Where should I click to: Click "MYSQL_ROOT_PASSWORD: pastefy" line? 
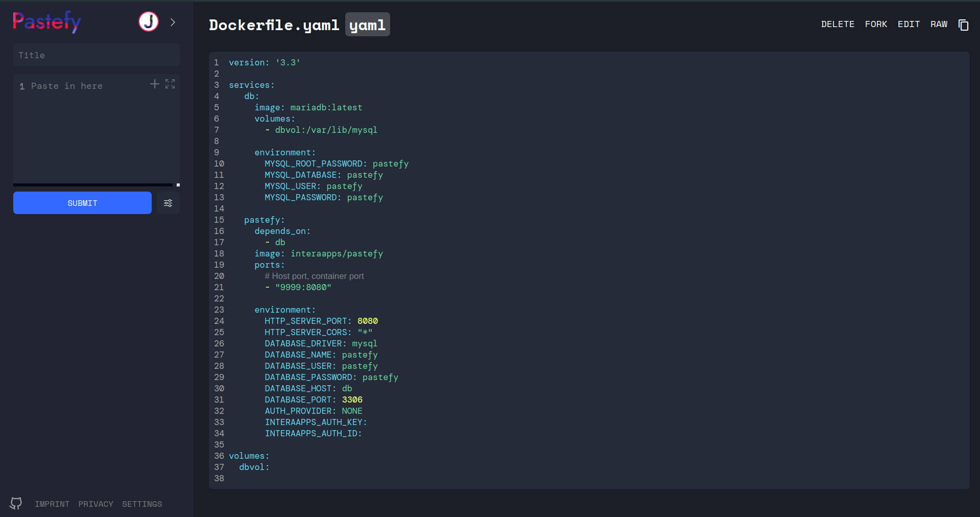pos(337,163)
